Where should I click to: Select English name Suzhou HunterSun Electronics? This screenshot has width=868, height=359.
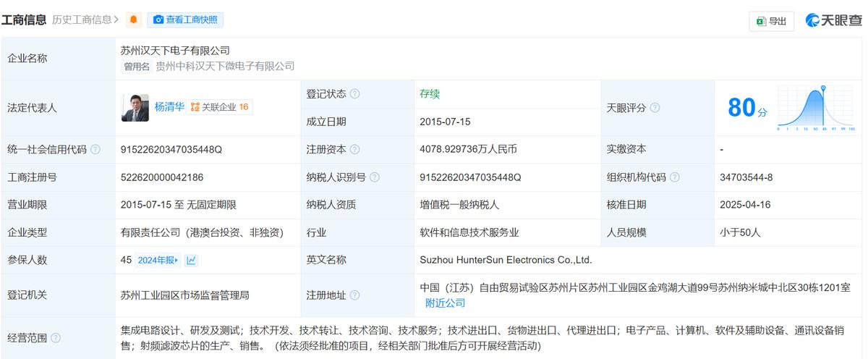506,260
